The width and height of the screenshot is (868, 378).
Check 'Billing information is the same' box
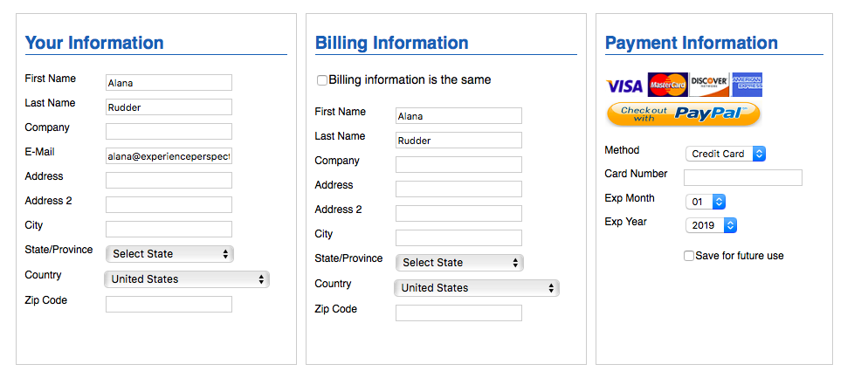click(x=321, y=81)
